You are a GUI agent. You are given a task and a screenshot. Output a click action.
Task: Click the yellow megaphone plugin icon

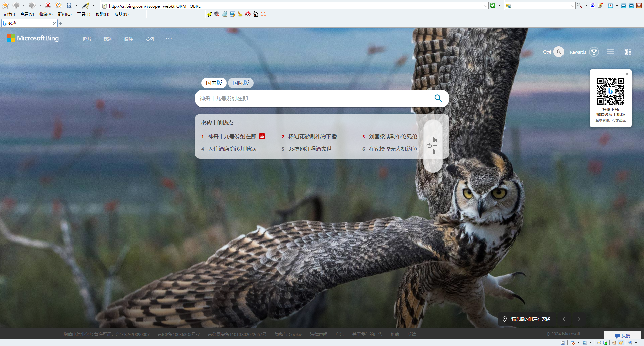(209, 14)
